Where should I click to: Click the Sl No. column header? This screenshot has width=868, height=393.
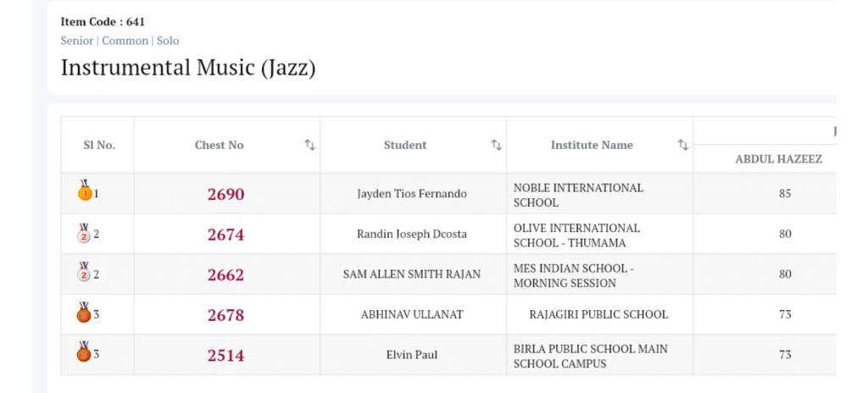point(99,145)
